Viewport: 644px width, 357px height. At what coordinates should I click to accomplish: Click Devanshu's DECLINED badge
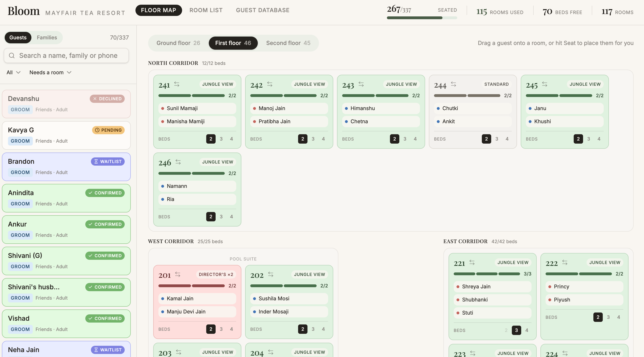coord(107,99)
